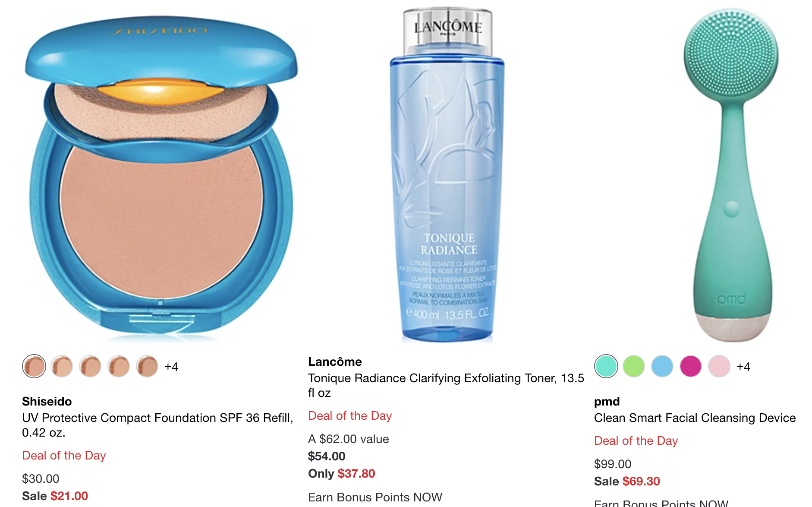Choose the light pink pmd device color
812x507 pixels.
pyautogui.click(x=719, y=366)
